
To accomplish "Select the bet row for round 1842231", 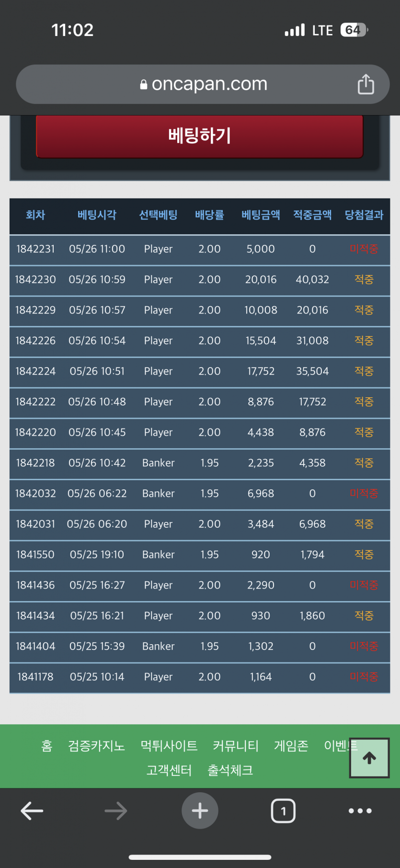I will [200, 249].
